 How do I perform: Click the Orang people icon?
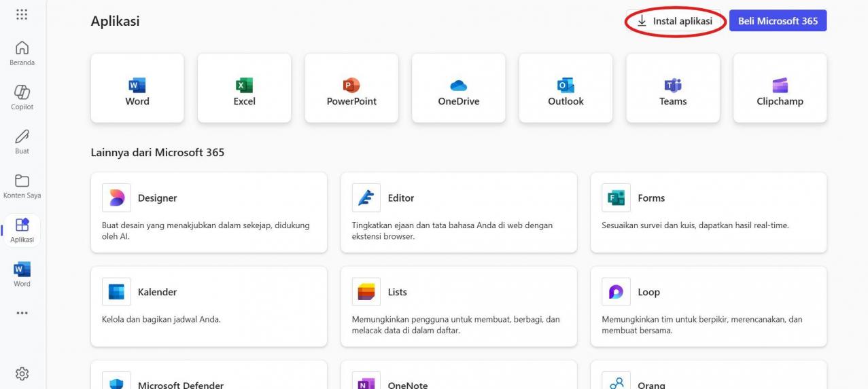coord(616,380)
